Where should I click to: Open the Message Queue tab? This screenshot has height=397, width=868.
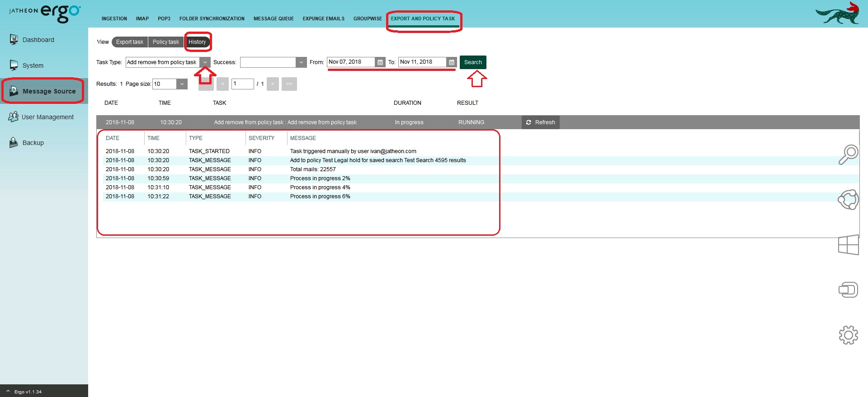pyautogui.click(x=274, y=19)
